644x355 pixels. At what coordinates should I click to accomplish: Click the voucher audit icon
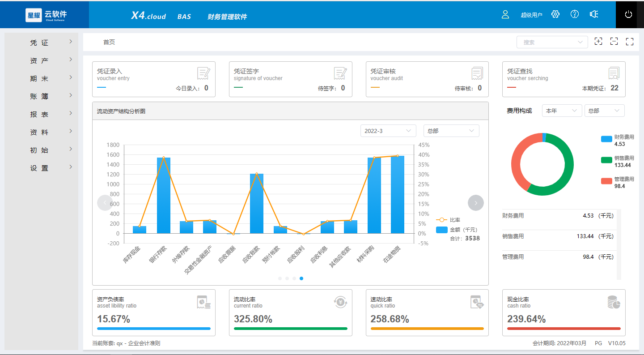coord(477,73)
